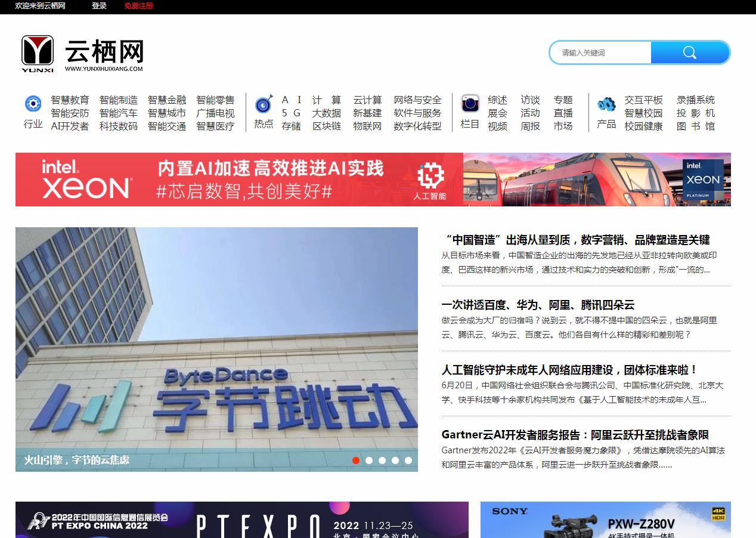Open the 新基建 topic

coord(367,113)
